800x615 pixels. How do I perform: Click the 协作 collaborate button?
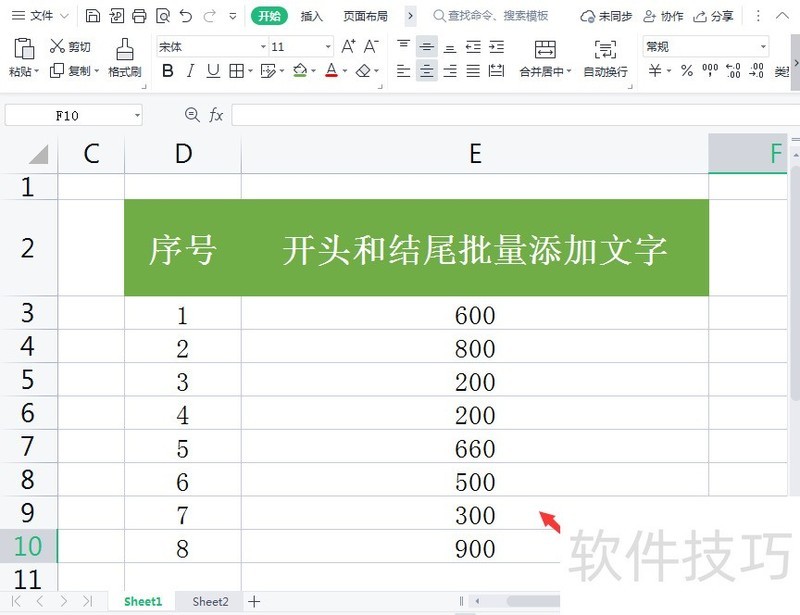[663, 16]
